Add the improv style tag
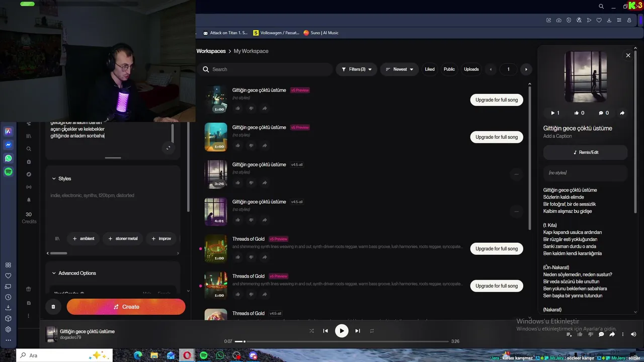644x362 pixels. point(162,239)
